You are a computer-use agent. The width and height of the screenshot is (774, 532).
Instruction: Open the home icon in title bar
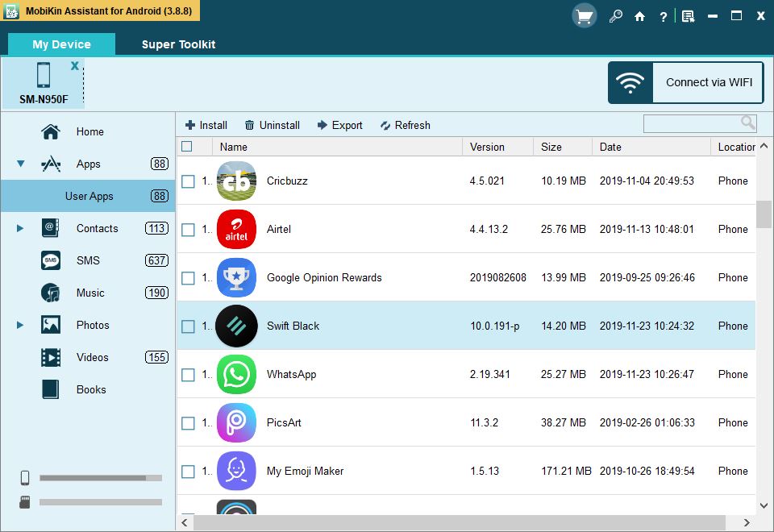pos(639,17)
